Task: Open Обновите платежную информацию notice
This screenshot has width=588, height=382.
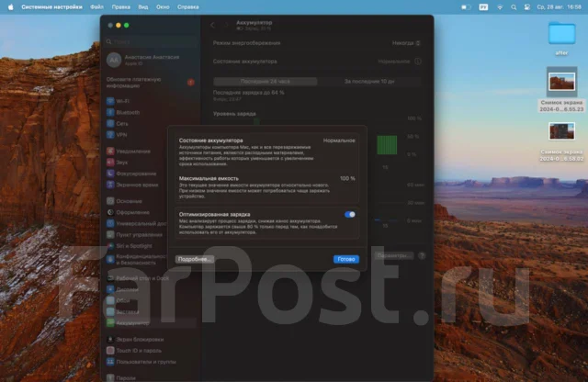Action: coord(151,83)
